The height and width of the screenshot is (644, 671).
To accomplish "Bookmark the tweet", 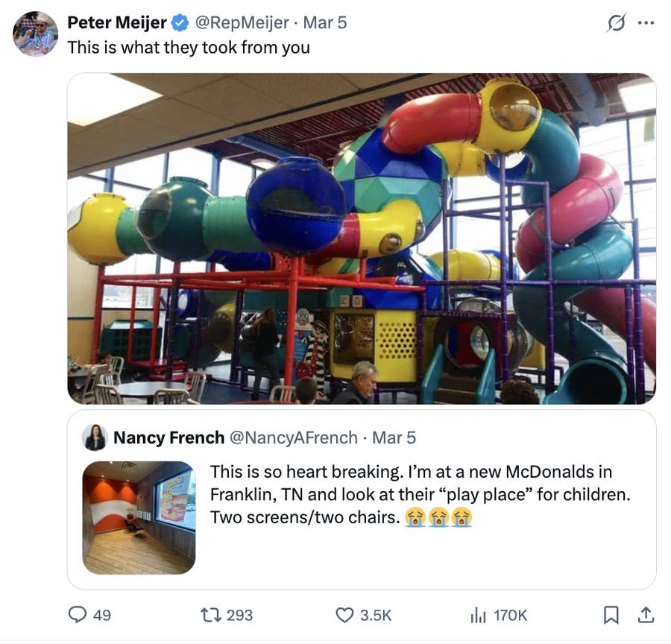I will pyautogui.click(x=612, y=615).
